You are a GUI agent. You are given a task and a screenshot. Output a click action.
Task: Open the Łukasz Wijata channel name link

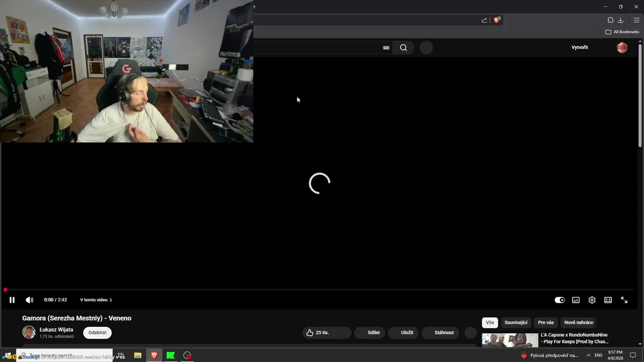click(56, 330)
